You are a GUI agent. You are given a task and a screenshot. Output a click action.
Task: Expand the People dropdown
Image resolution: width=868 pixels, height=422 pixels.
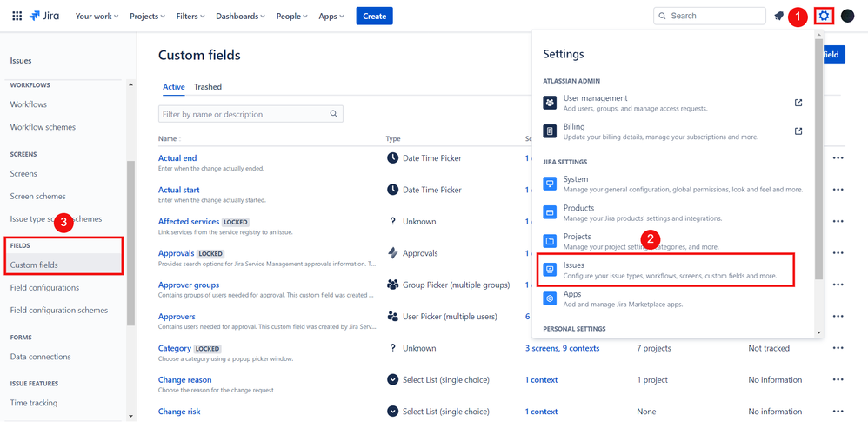coord(291,16)
